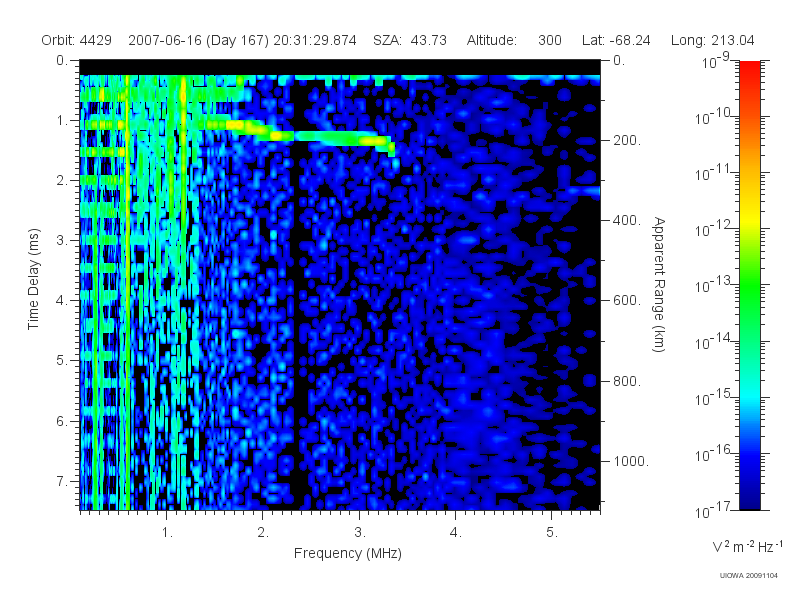Click the 'Lat: -68.24' text

coord(616,40)
